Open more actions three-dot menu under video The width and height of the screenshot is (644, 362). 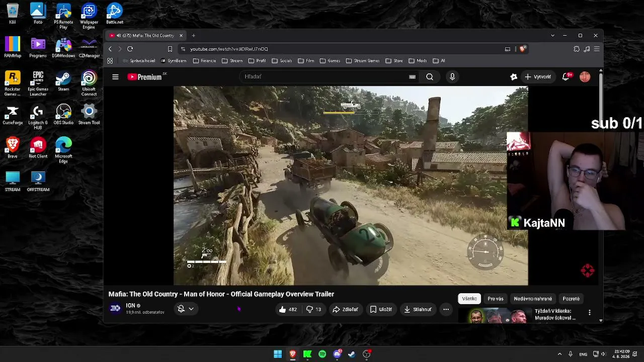pyautogui.click(x=446, y=309)
